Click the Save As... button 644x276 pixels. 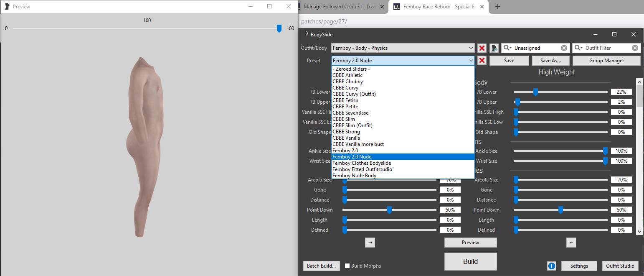550,61
